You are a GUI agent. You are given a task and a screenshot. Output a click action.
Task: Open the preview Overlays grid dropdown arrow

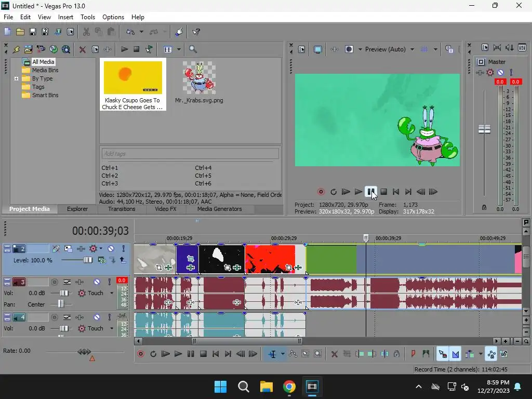coord(435,49)
